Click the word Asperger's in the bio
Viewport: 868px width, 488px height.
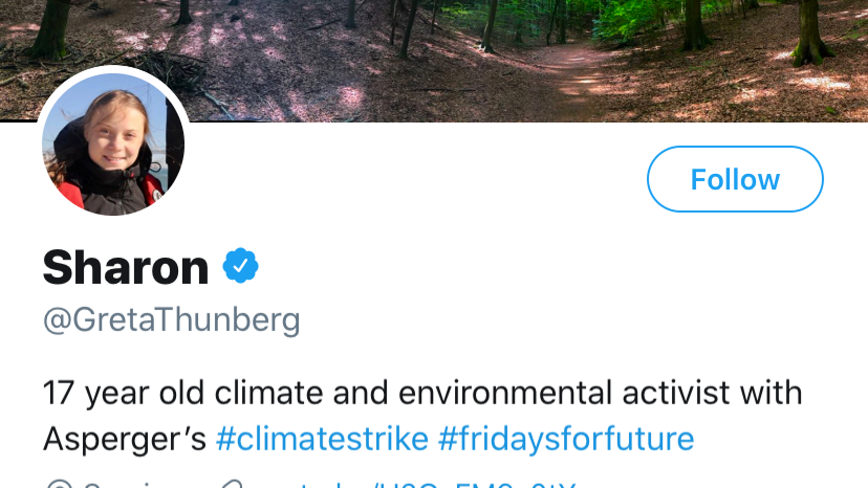(x=125, y=438)
